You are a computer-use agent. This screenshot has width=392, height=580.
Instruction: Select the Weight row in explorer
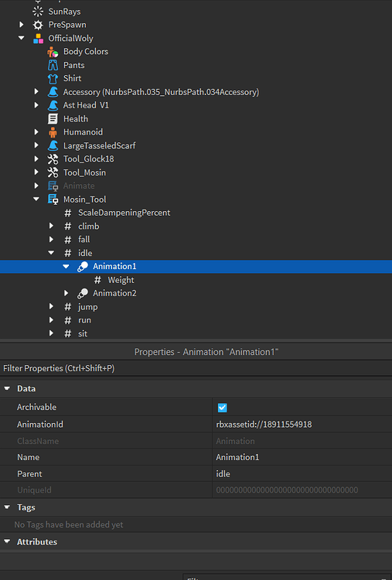[196, 280]
